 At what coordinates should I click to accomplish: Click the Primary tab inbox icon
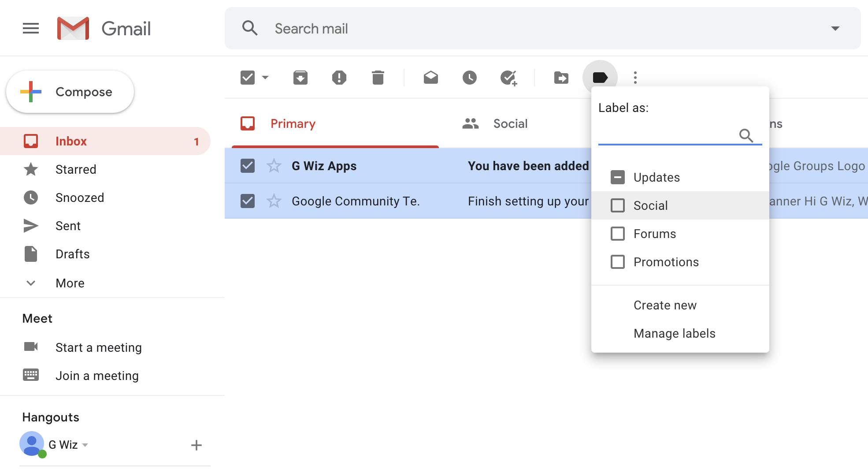click(x=248, y=123)
